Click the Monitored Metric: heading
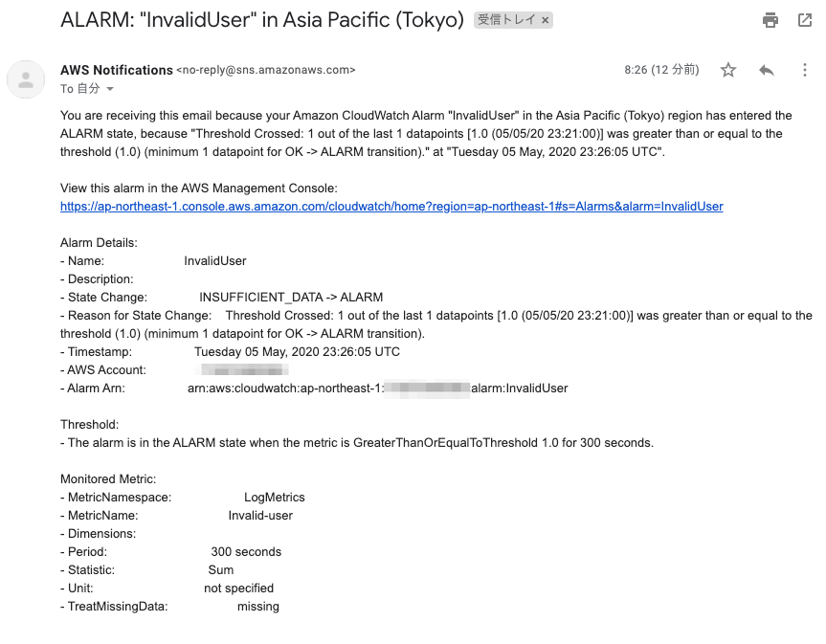This screenshot has width=826, height=644. tap(108, 479)
